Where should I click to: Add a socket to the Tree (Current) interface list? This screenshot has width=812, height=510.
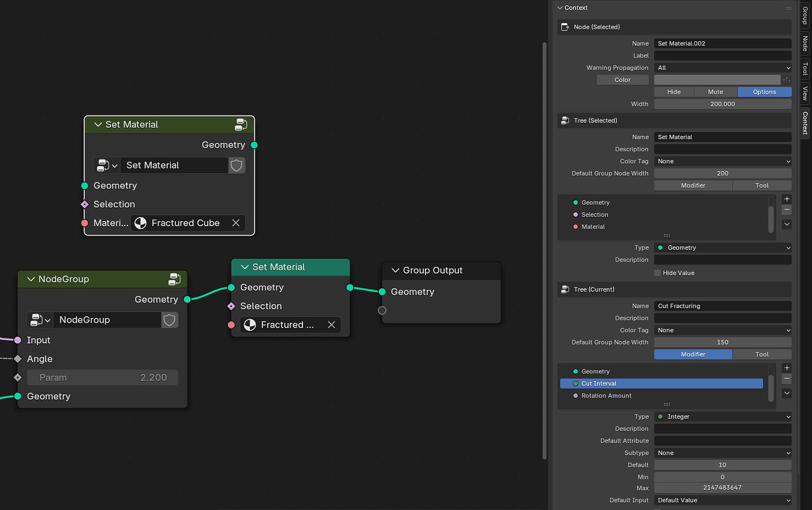point(787,368)
